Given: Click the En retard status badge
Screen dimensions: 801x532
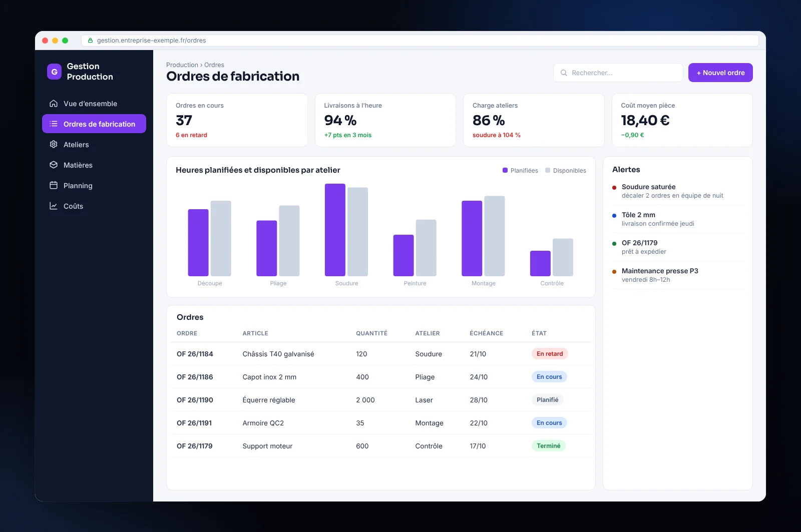Looking at the screenshot, I should pyautogui.click(x=550, y=354).
